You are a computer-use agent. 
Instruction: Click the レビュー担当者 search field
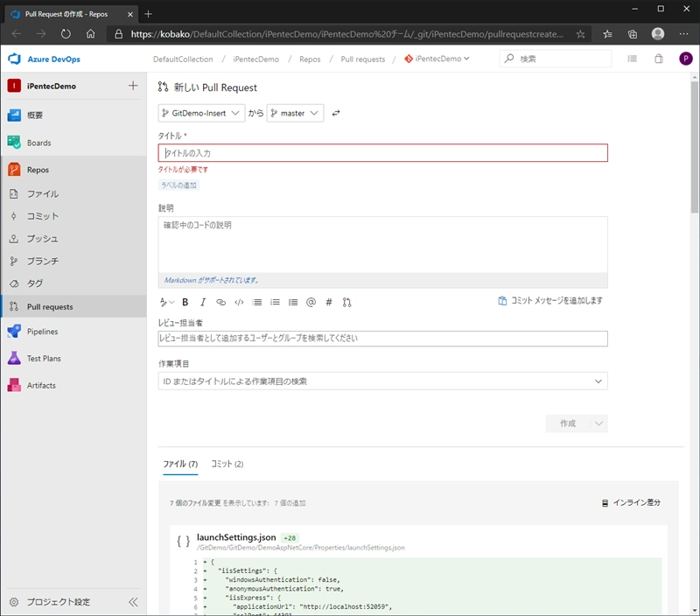tap(382, 339)
